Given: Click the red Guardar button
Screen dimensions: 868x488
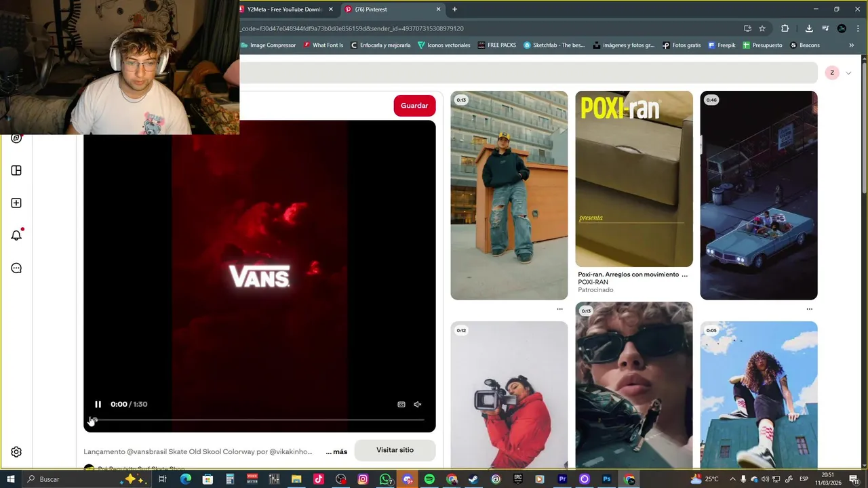Looking at the screenshot, I should (x=414, y=106).
